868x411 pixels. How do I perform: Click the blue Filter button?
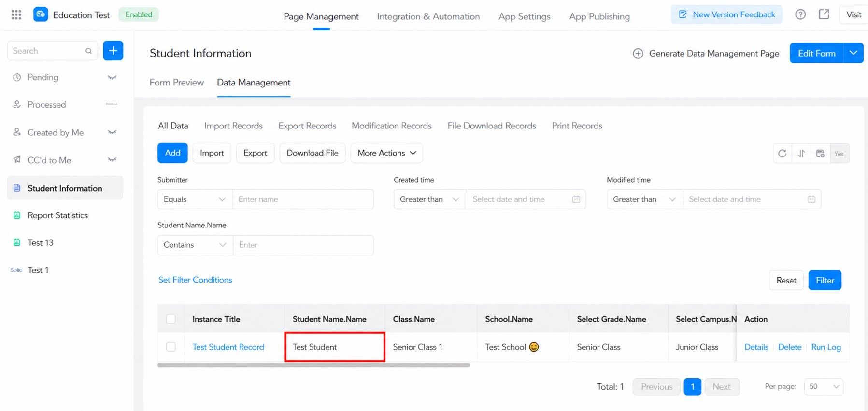pyautogui.click(x=825, y=280)
